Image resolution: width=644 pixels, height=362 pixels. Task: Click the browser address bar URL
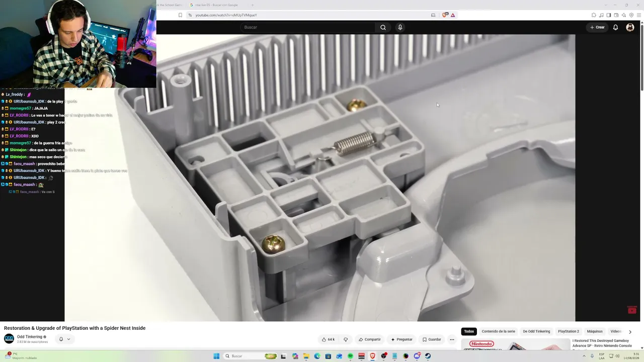point(226,15)
